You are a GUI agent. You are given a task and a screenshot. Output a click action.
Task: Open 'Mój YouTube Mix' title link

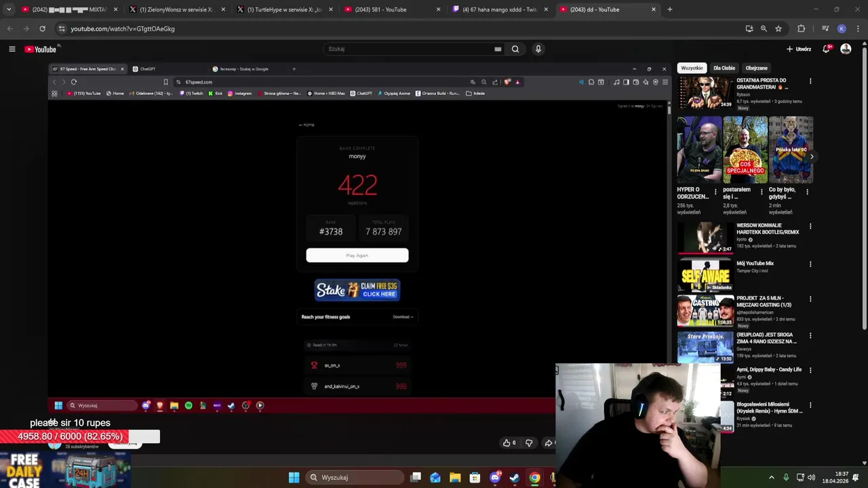click(755, 263)
